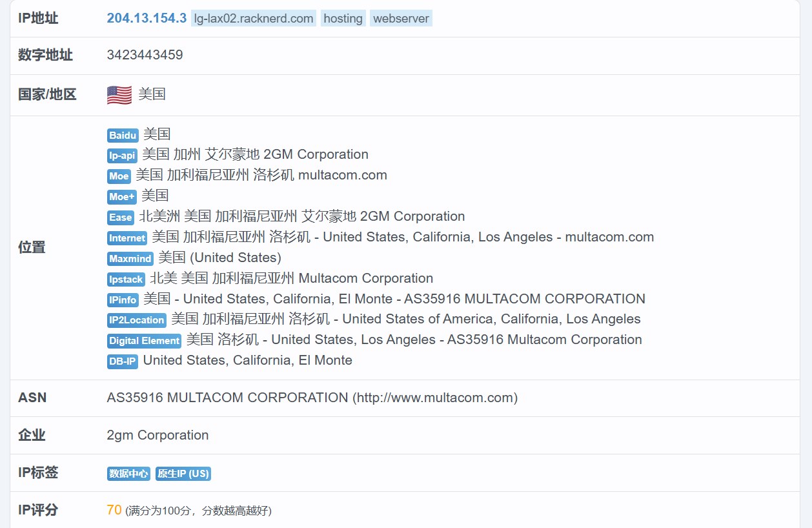Click the IPinfo result with El Monte AS35916
The image size is (812, 528).
394,299
